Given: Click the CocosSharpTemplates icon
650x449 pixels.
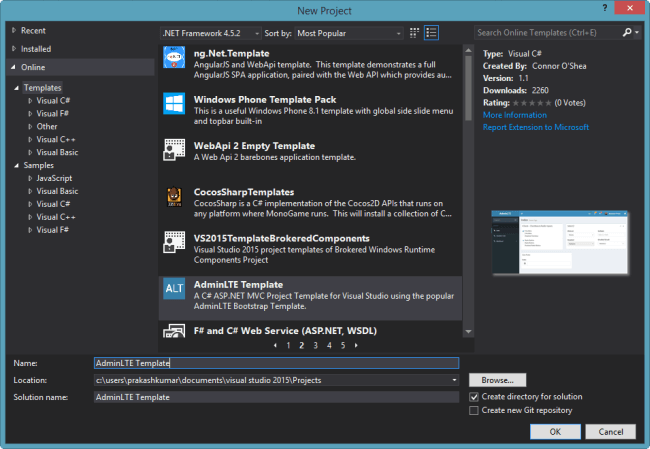Looking at the screenshot, I should pyautogui.click(x=174, y=197).
